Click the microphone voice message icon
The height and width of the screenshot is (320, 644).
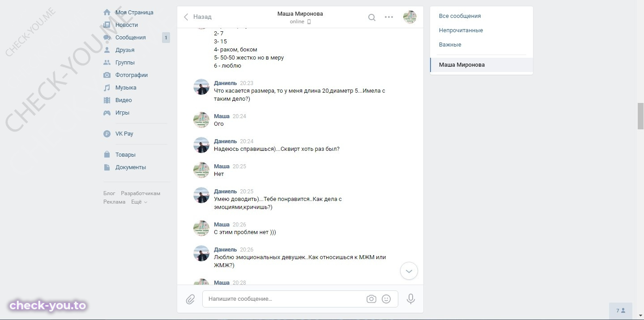(x=411, y=299)
